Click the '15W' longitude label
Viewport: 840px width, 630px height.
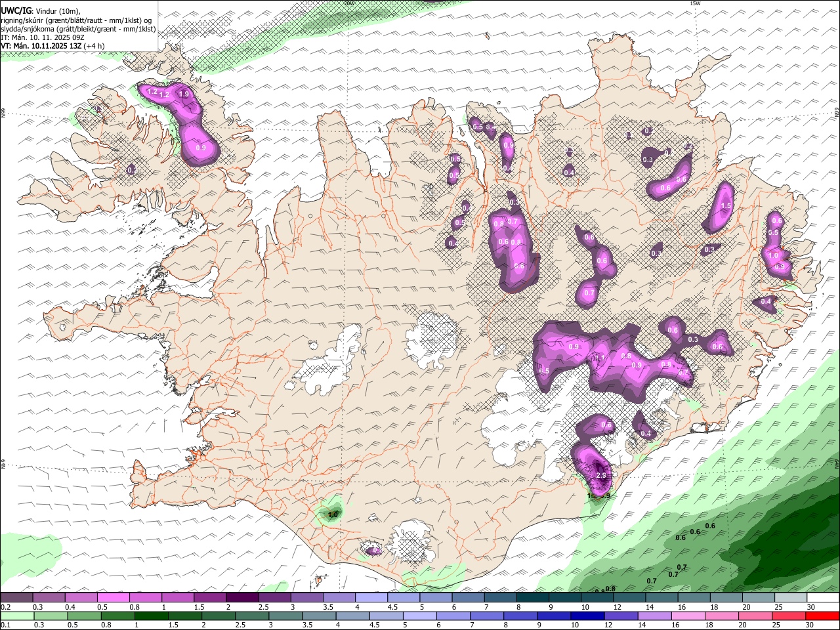[x=695, y=3]
